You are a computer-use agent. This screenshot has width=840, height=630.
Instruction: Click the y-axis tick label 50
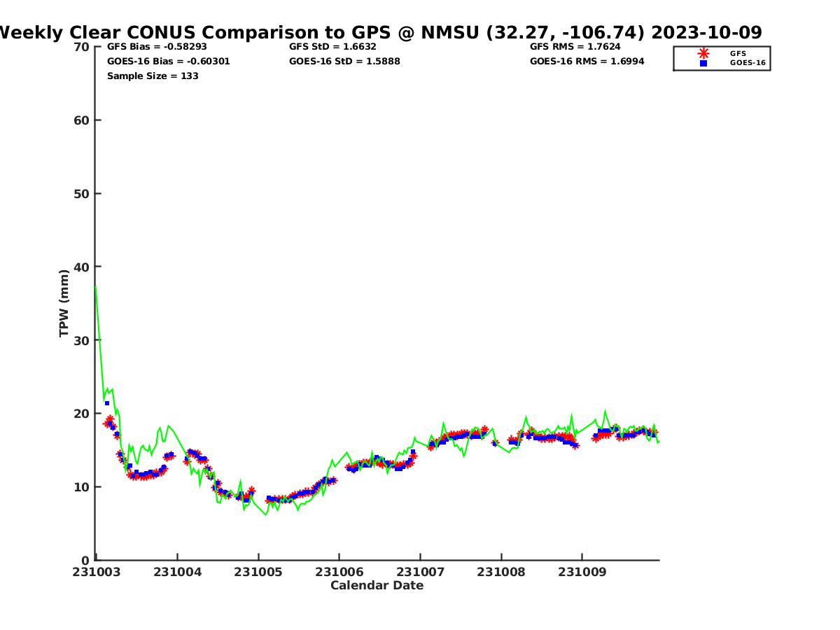pos(81,194)
